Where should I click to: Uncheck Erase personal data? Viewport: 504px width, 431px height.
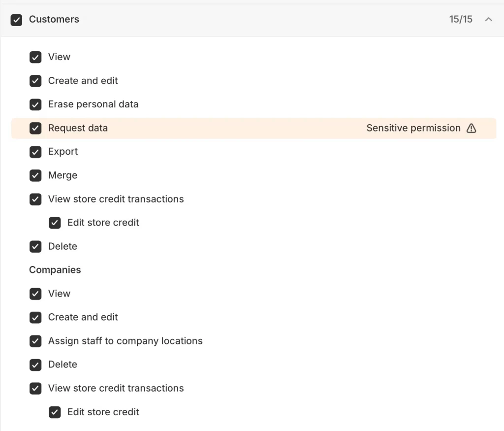coord(35,104)
